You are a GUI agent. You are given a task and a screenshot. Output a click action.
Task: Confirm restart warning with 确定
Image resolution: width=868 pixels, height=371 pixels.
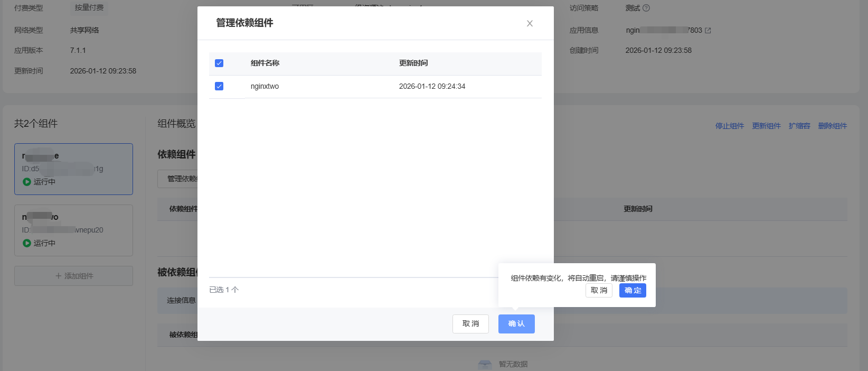tap(632, 290)
